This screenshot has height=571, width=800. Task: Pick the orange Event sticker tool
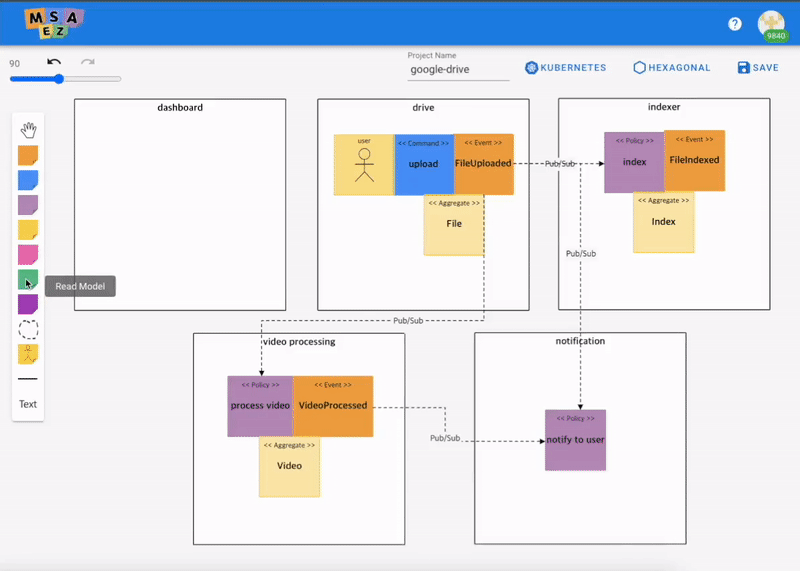(x=28, y=155)
